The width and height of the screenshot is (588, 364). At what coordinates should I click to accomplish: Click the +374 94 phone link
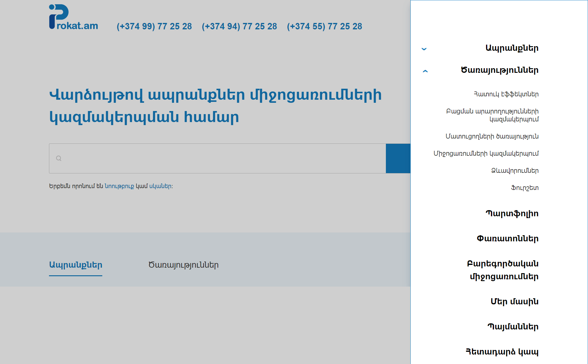coord(239,26)
